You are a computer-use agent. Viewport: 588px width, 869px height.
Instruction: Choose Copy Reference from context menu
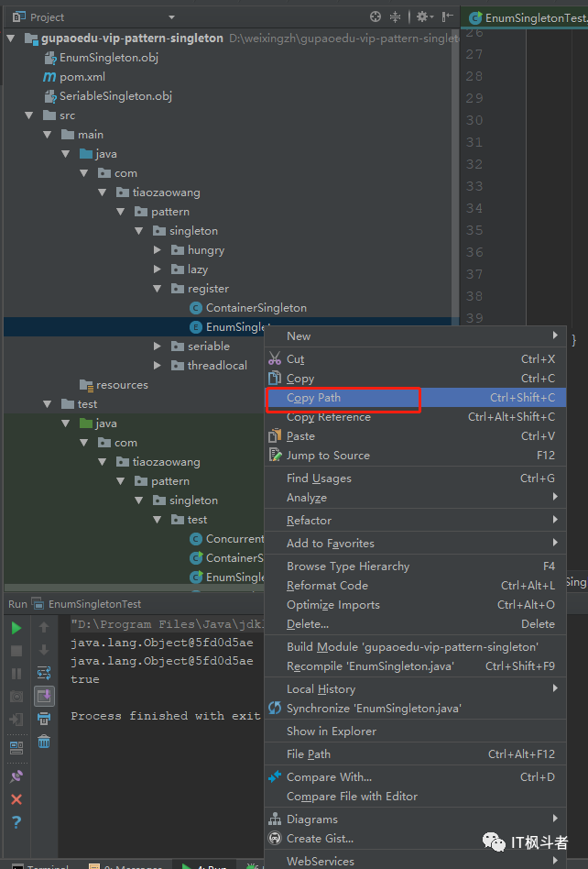click(x=415, y=417)
